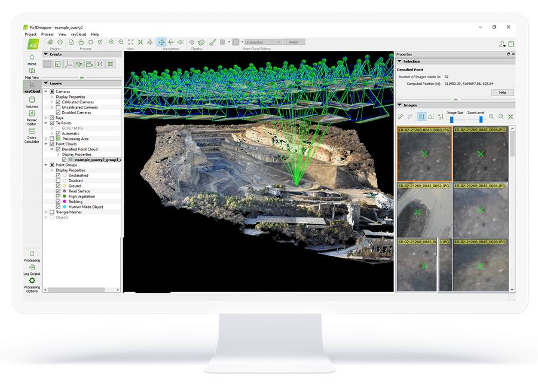The width and height of the screenshot is (538, 392).
Task: Click zoom out icon in Images panel
Action: (x=501, y=117)
